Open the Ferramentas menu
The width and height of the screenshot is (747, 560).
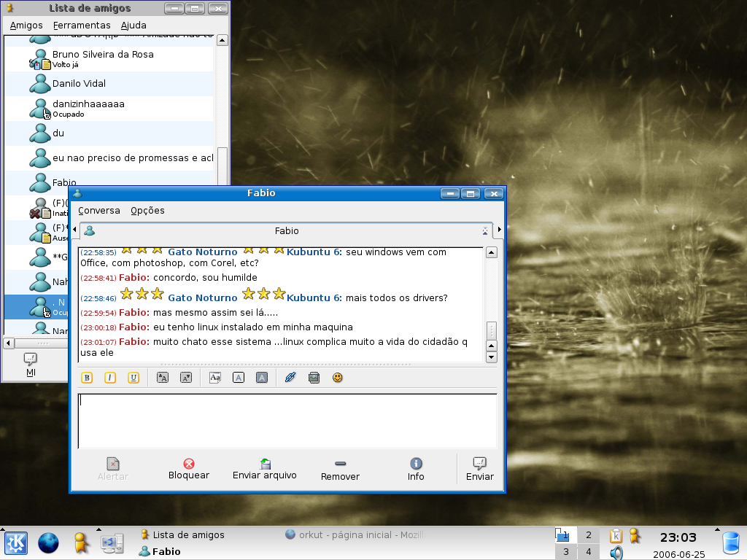point(82,26)
